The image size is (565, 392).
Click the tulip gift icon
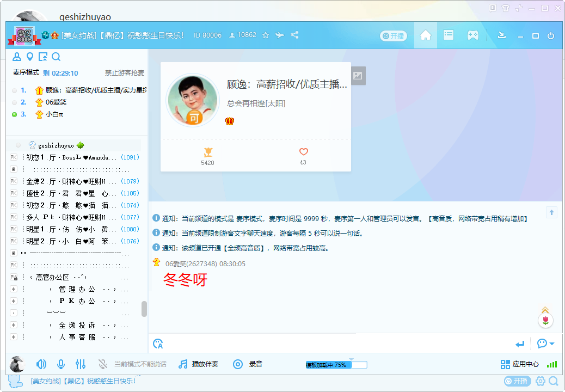(x=545, y=320)
